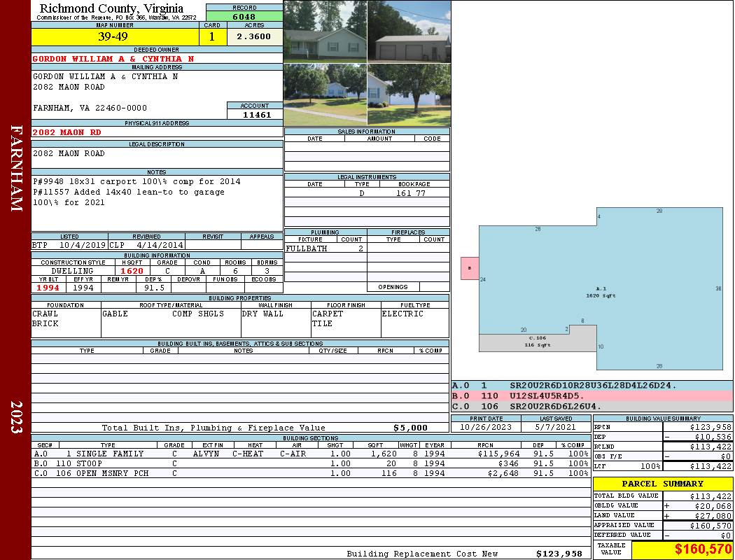Image resolution: width=735 pixels, height=560 pixels.
Task: Click the H SQFT value 1620
Action: (132, 271)
